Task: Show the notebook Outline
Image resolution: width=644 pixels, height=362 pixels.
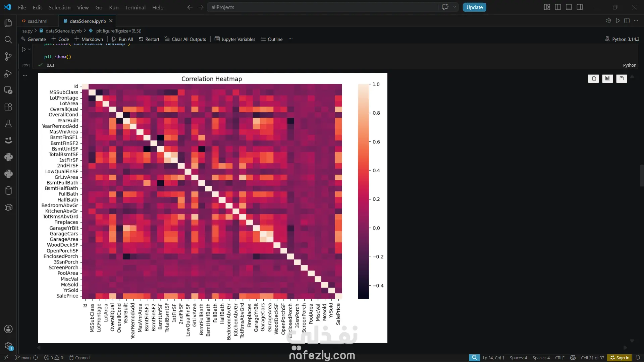Action: coord(272,39)
